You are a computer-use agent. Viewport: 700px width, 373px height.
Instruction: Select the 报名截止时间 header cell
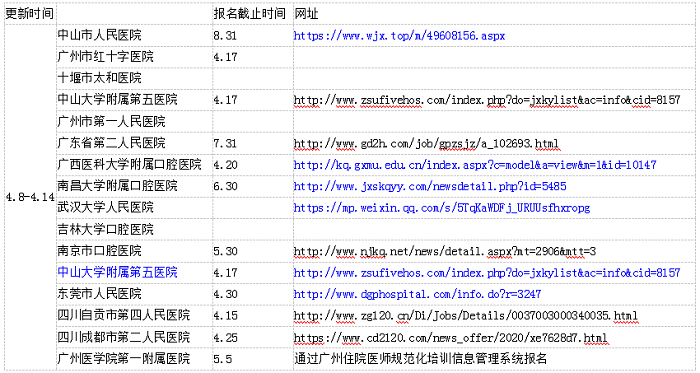pos(252,14)
